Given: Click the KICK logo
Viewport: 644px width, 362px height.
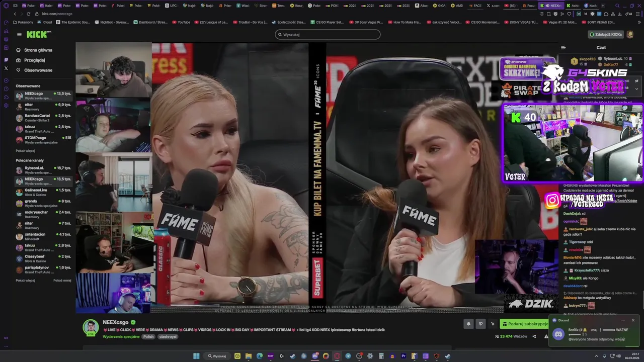Looking at the screenshot, I should 39,34.
